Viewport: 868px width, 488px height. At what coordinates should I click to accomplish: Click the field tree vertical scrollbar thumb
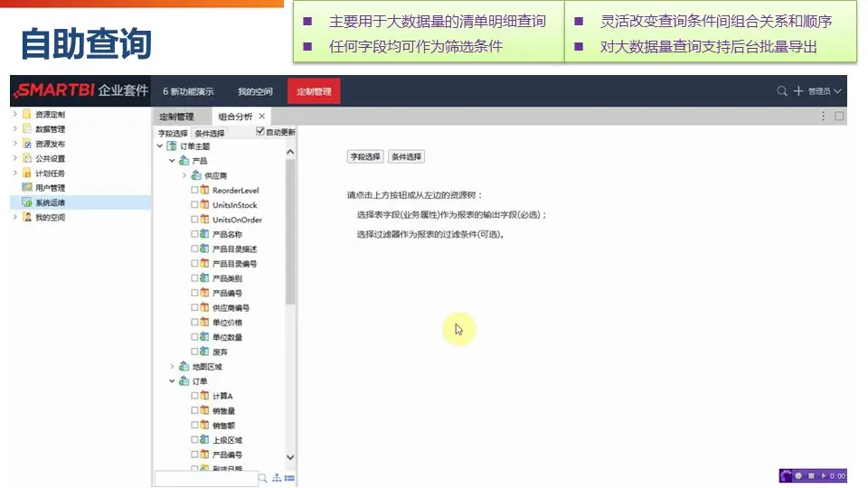(x=290, y=232)
